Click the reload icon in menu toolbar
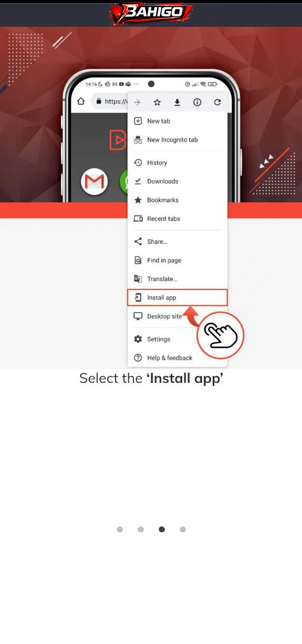This screenshot has height=644, width=302. 217,102
